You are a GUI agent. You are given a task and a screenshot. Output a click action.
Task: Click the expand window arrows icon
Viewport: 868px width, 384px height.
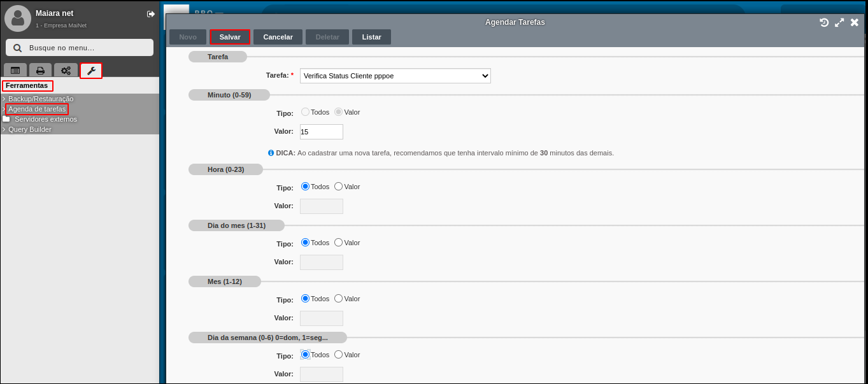(x=839, y=22)
